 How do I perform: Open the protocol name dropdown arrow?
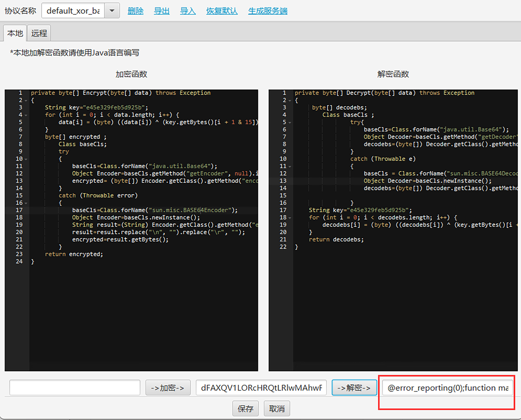[x=112, y=11]
